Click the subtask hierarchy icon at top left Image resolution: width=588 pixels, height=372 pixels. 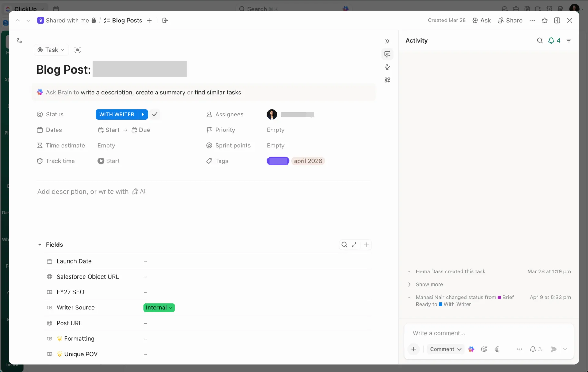(x=19, y=40)
